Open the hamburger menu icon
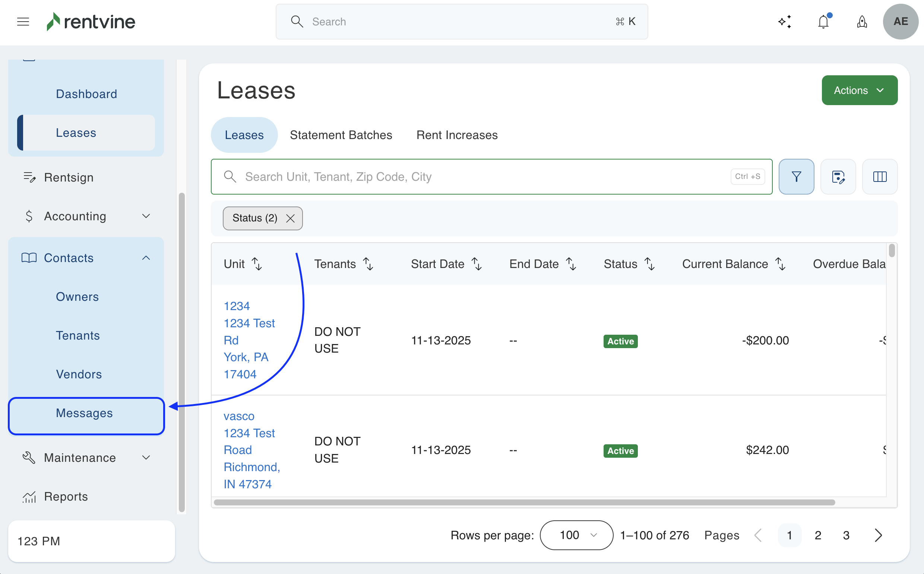The height and width of the screenshot is (574, 924). (x=23, y=22)
